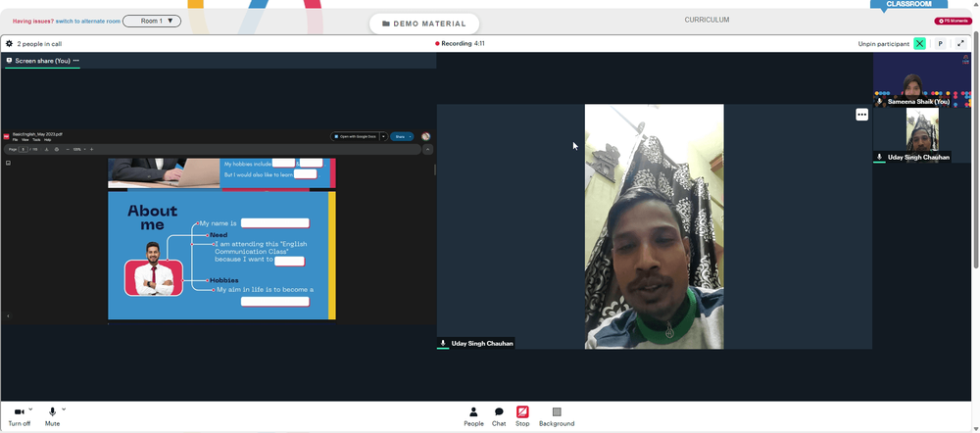Turn off the camera
980x433 pixels.
point(20,416)
